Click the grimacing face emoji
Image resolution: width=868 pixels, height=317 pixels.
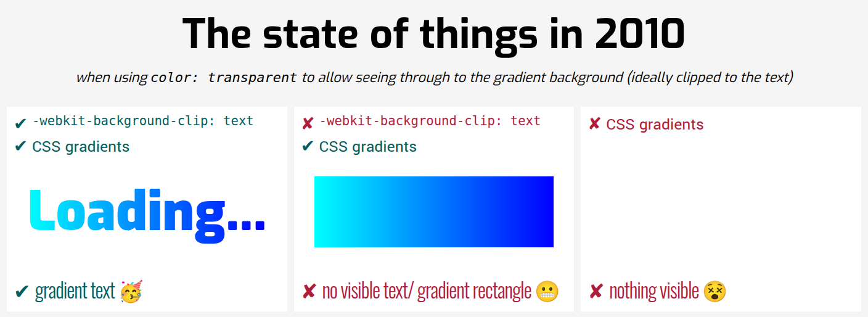coord(547,290)
